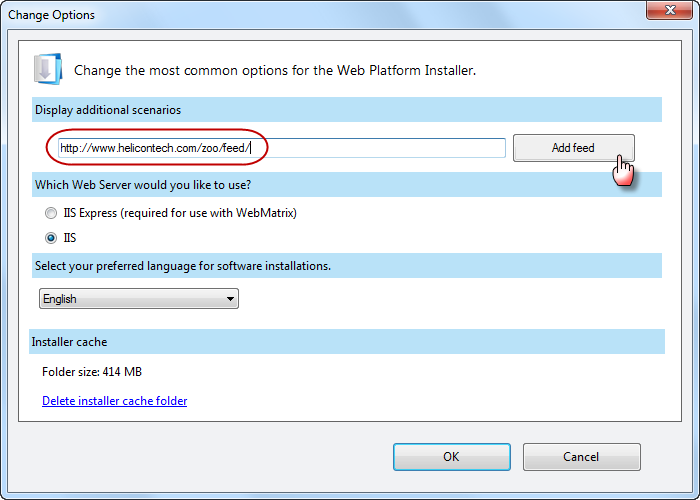Confirm changes with the OK button
The height and width of the screenshot is (500, 700).
coord(452,457)
